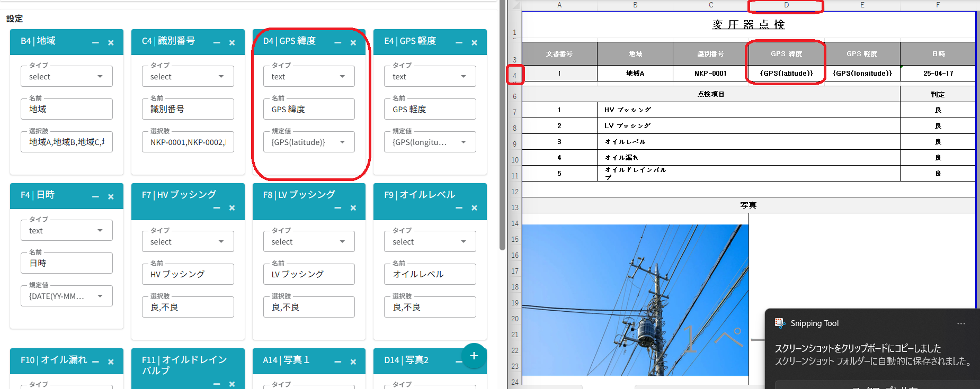Minimize the F9 オイルレベル card
980x389 pixels.
coord(459,208)
